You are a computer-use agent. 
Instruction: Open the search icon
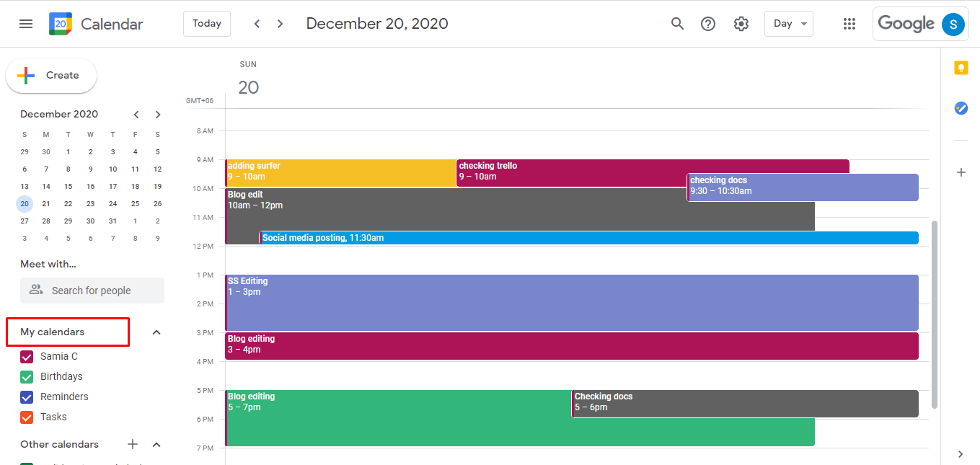677,23
